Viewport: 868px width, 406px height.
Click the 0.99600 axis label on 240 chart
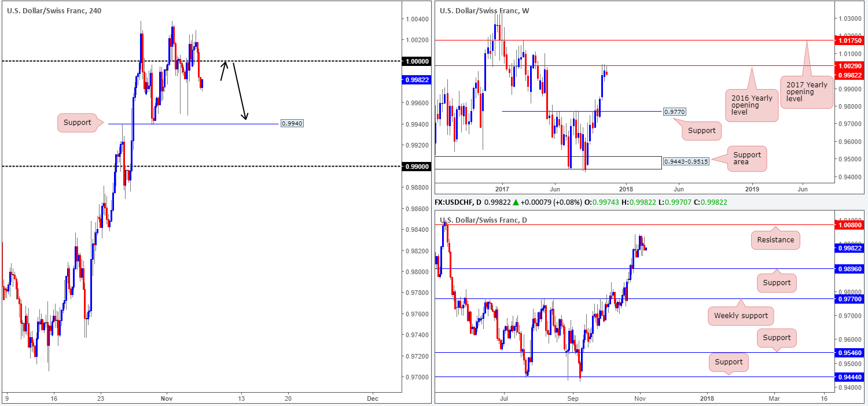click(416, 103)
